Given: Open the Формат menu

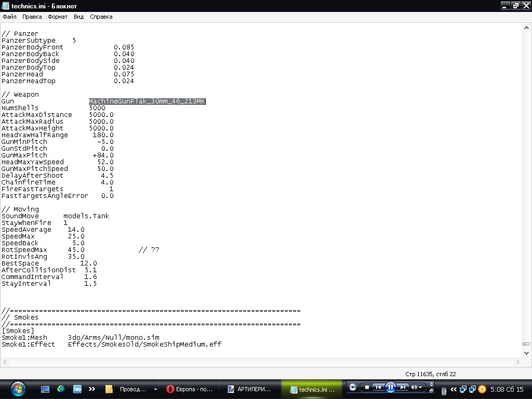Looking at the screenshot, I should 58,17.
